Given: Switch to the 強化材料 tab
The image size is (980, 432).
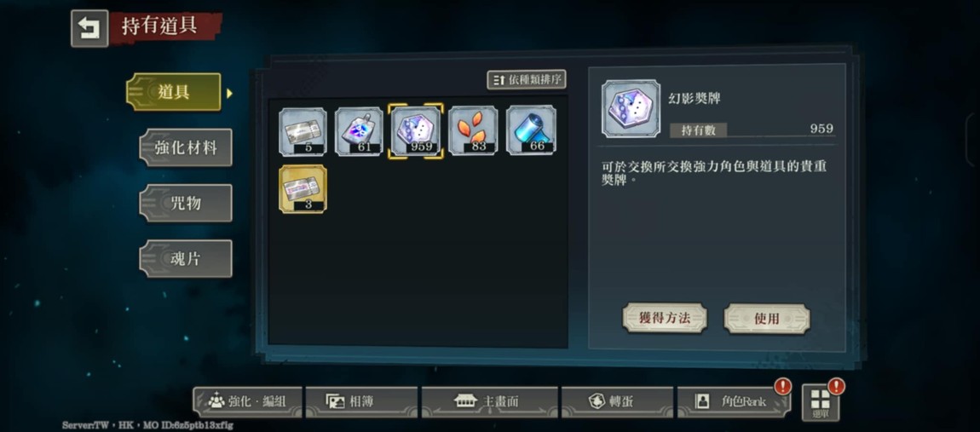Looking at the screenshot, I should point(185,147).
